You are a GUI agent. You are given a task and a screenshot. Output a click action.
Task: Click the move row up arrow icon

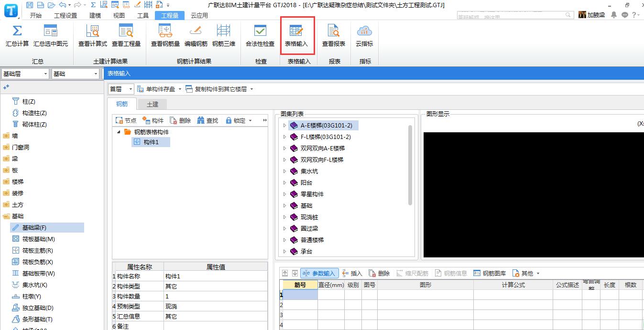click(285, 273)
